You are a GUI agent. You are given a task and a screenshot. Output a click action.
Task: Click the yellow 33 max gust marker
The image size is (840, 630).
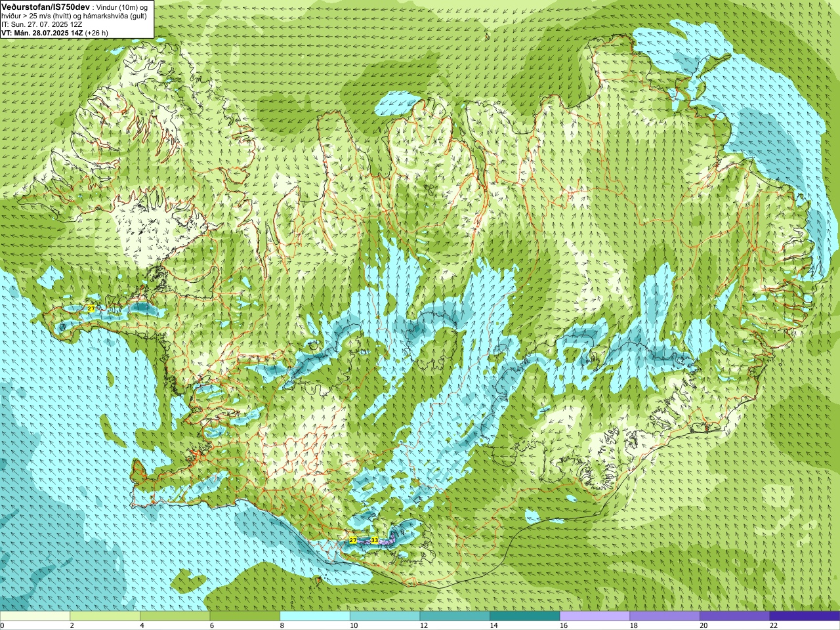point(375,540)
